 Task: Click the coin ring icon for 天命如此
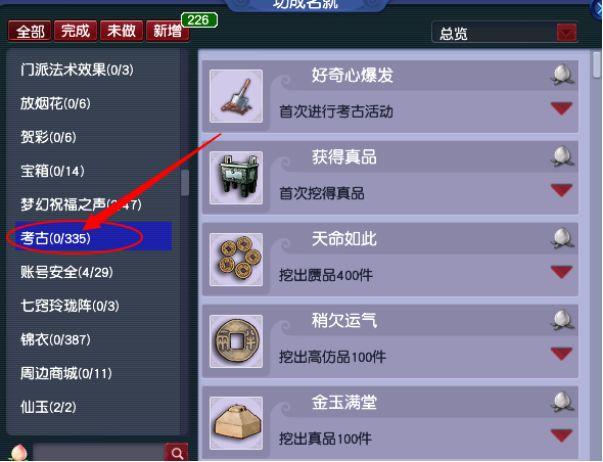pyautogui.click(x=236, y=260)
